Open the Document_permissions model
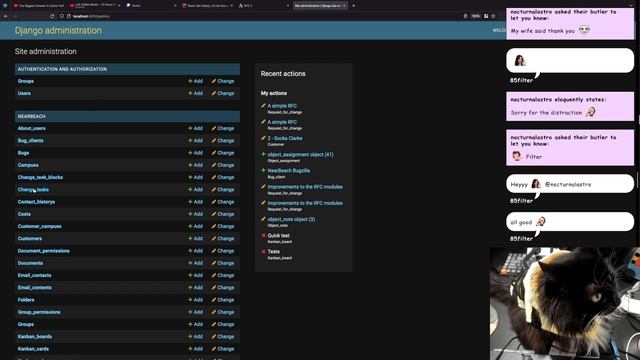The image size is (640, 360). 44,251
